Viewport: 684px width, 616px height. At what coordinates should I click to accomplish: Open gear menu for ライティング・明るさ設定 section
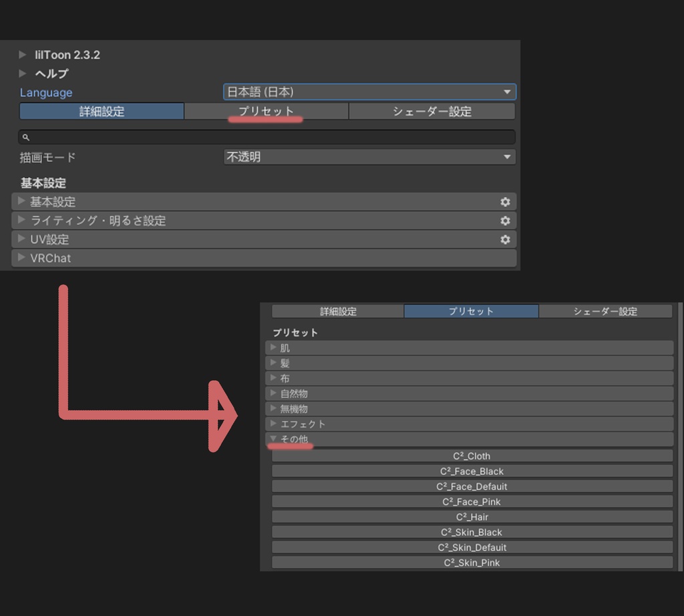click(x=505, y=220)
